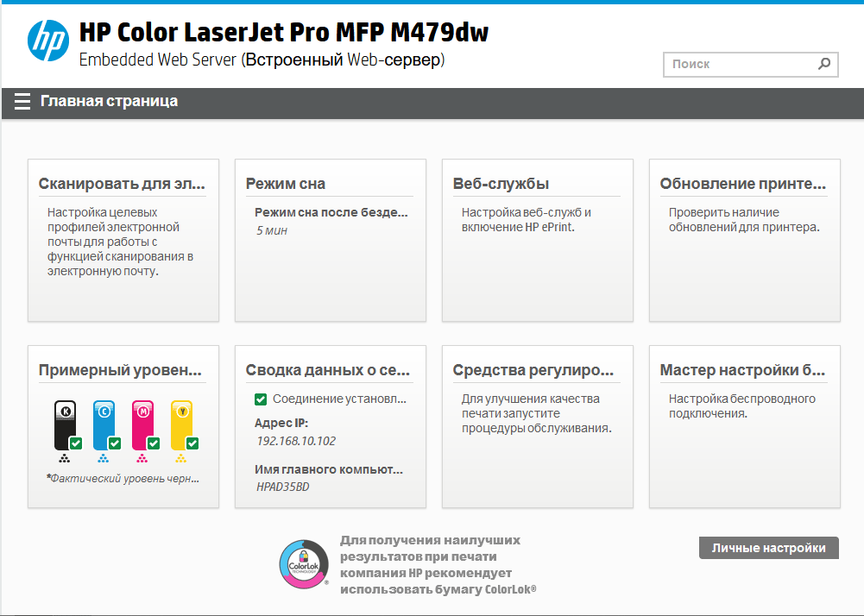Click the Личные настройки button
The height and width of the screenshot is (616, 864).
tap(769, 548)
